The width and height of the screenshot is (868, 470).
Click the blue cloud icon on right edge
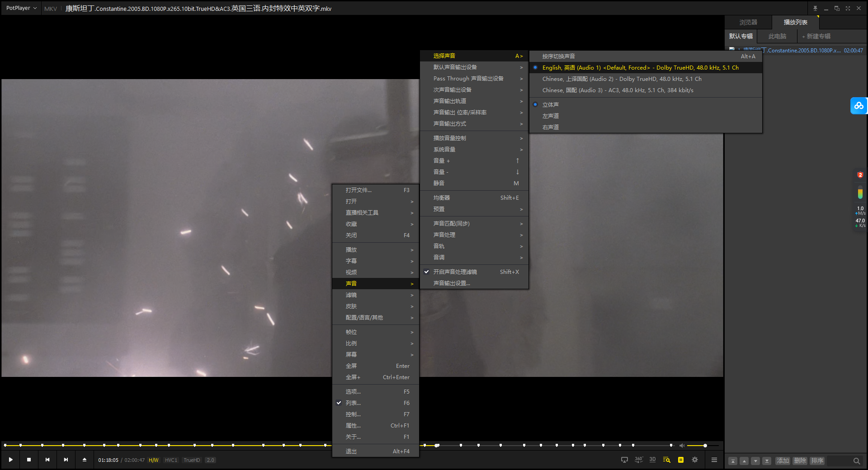[x=859, y=106]
